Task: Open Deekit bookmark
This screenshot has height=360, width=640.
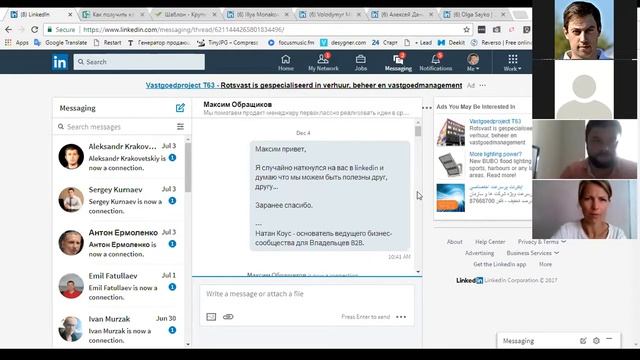Action: click(x=451, y=42)
